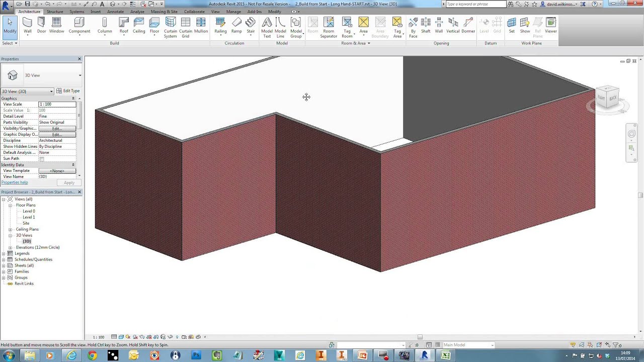
Task: Collapse the Floor Plans tree node
Action: click(10, 205)
